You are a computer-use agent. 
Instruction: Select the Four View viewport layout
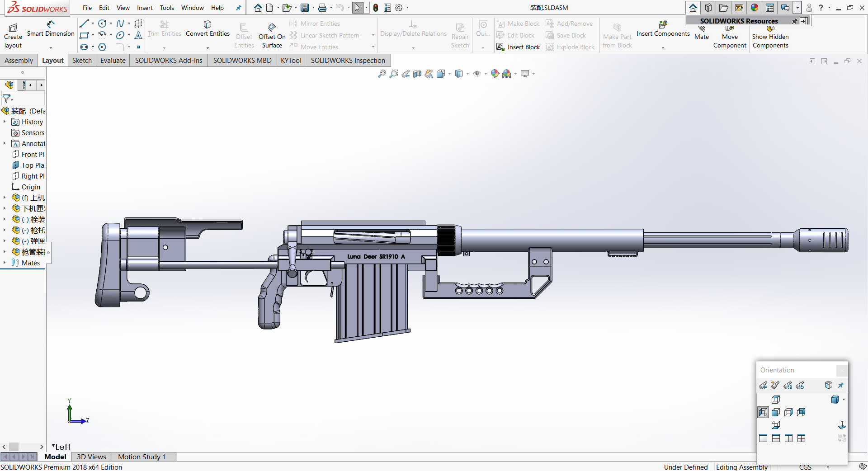point(802,438)
